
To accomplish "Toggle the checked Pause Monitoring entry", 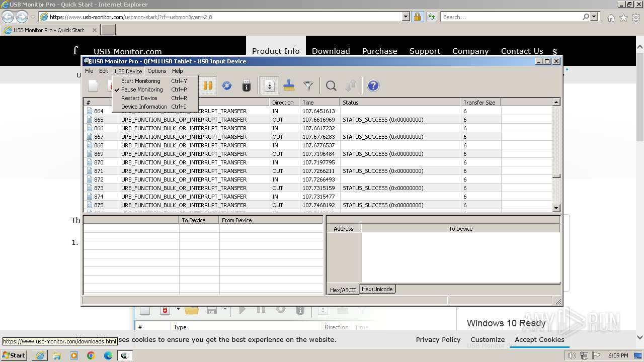I will (x=154, y=89).
